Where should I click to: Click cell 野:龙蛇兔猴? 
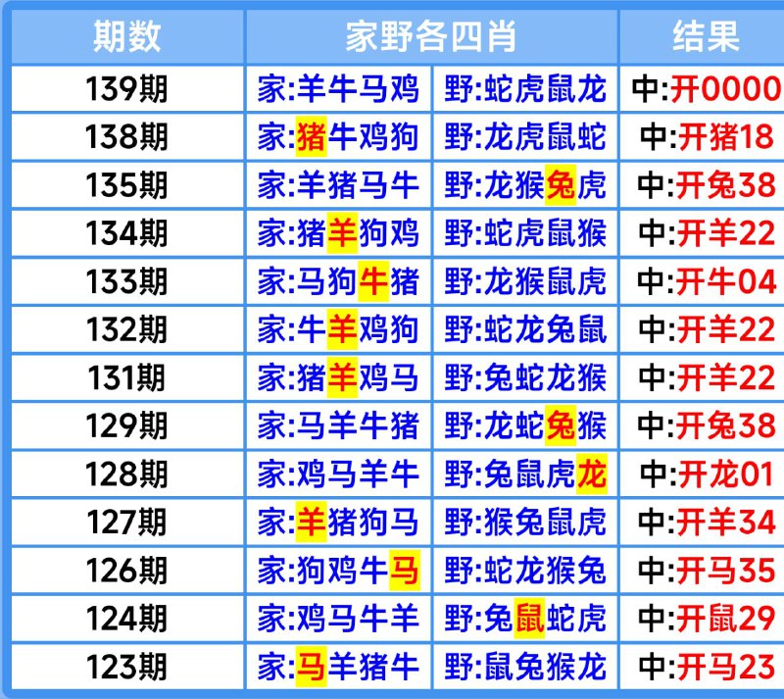click(525, 425)
